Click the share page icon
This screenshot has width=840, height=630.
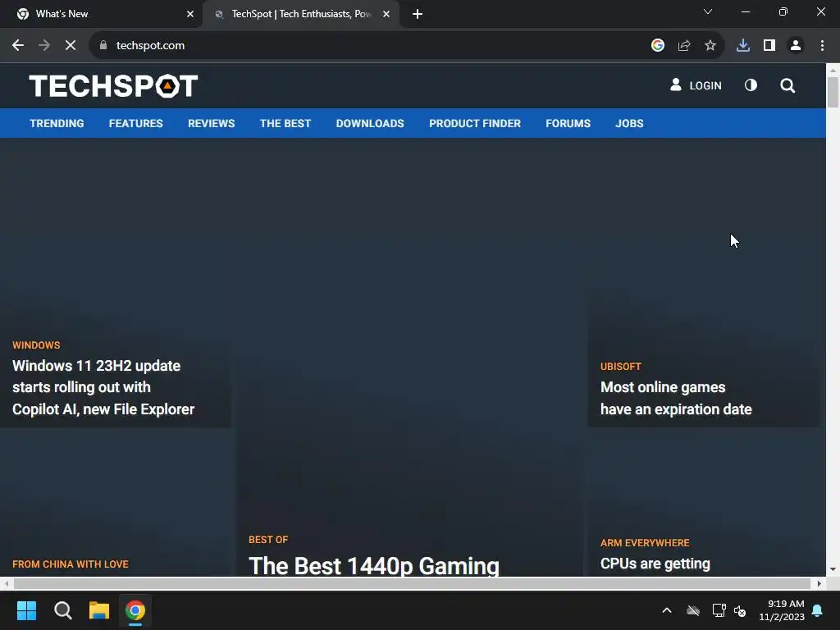683,46
